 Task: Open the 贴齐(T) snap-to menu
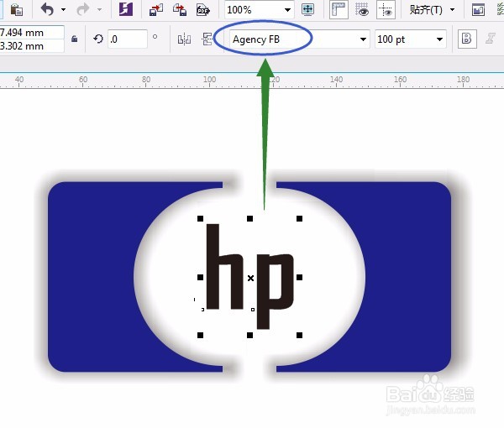tap(432, 10)
